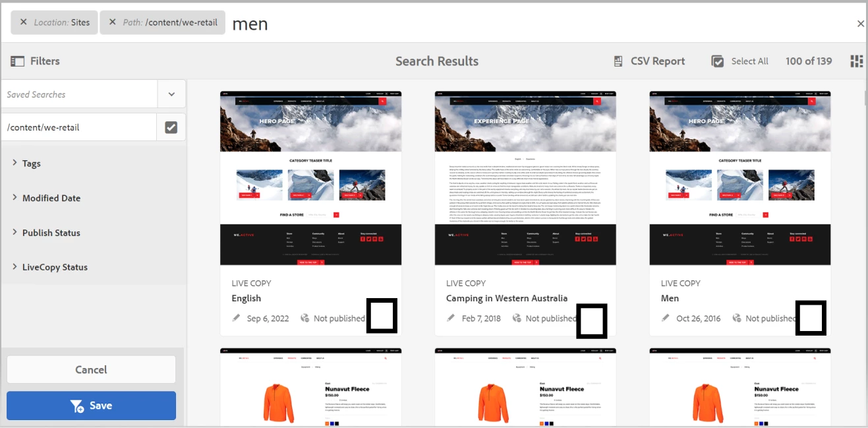This screenshot has height=428, width=868.
Task: Toggle the Filters side panel icon
Action: tap(17, 61)
